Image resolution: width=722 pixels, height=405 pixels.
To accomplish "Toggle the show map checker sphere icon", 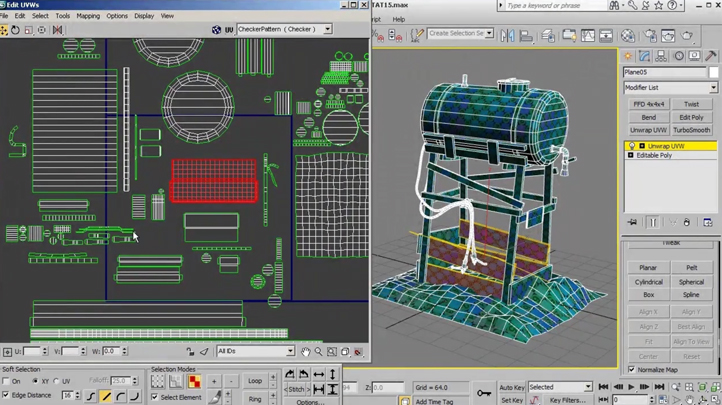I will pyautogui.click(x=216, y=29).
